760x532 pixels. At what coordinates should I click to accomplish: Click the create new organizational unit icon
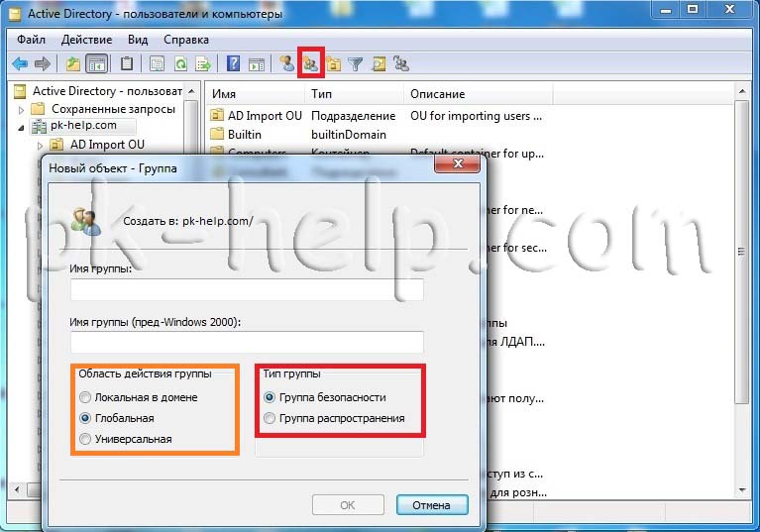click(x=333, y=63)
